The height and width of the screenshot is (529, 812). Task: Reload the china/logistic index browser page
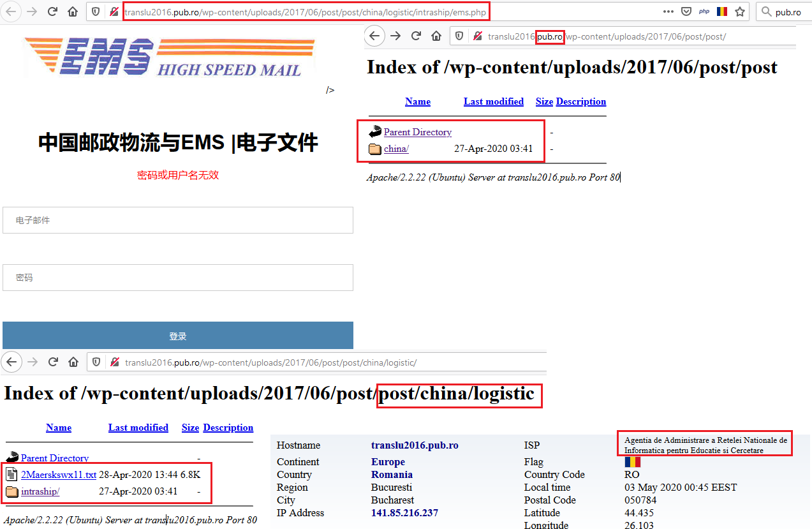pyautogui.click(x=53, y=362)
